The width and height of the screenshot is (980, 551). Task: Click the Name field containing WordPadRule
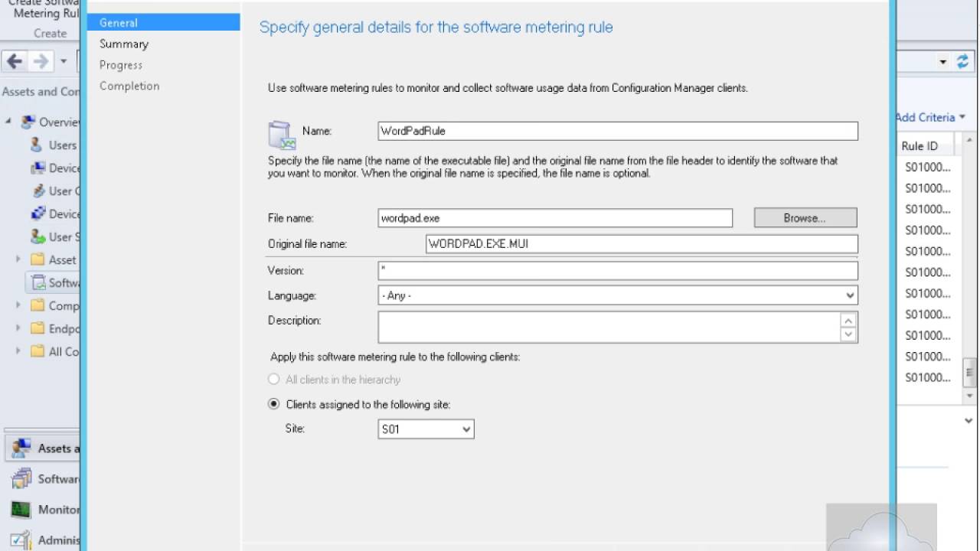pos(618,131)
